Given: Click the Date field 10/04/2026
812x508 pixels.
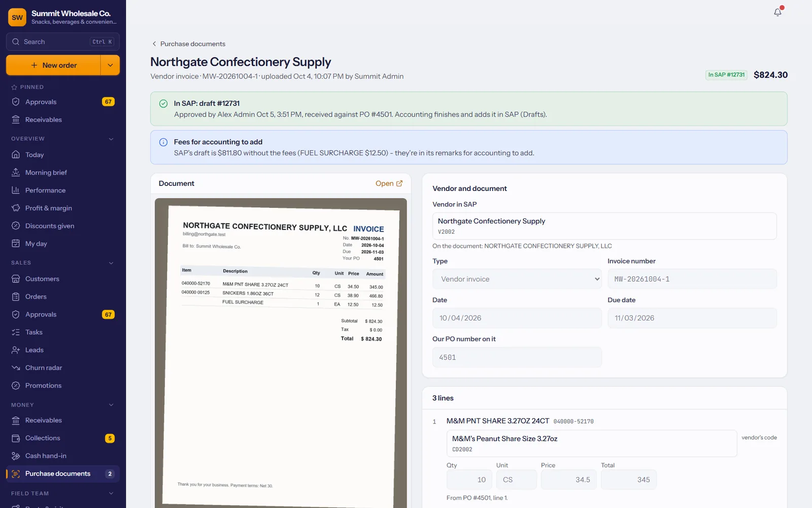Looking at the screenshot, I should pos(517,318).
